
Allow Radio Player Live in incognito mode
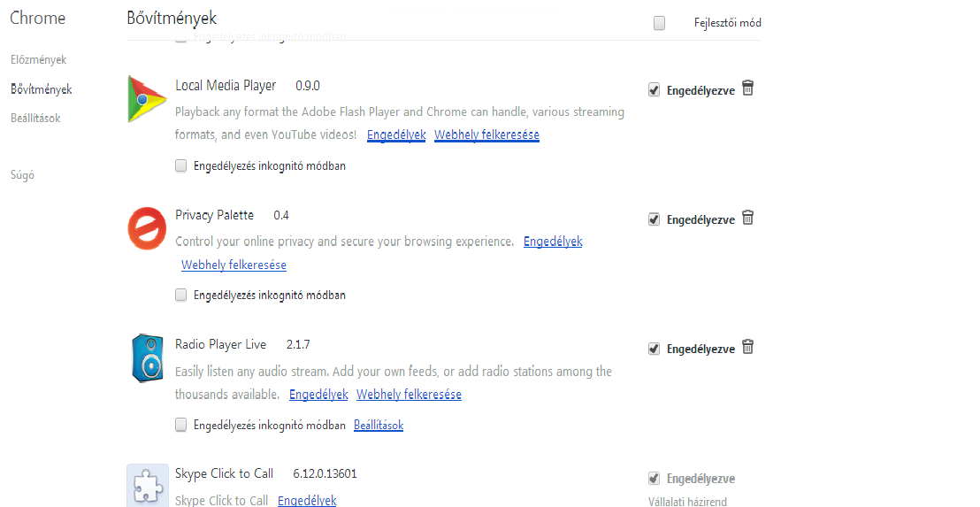click(x=181, y=425)
